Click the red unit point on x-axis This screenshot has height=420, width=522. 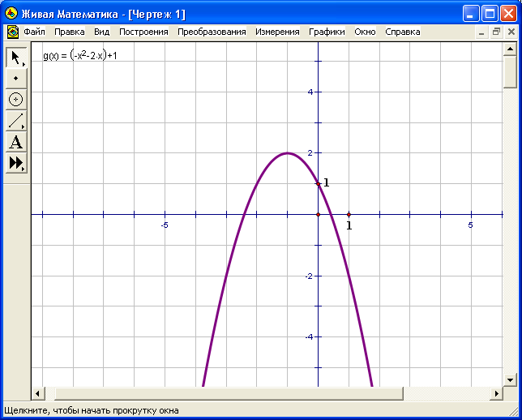point(349,215)
